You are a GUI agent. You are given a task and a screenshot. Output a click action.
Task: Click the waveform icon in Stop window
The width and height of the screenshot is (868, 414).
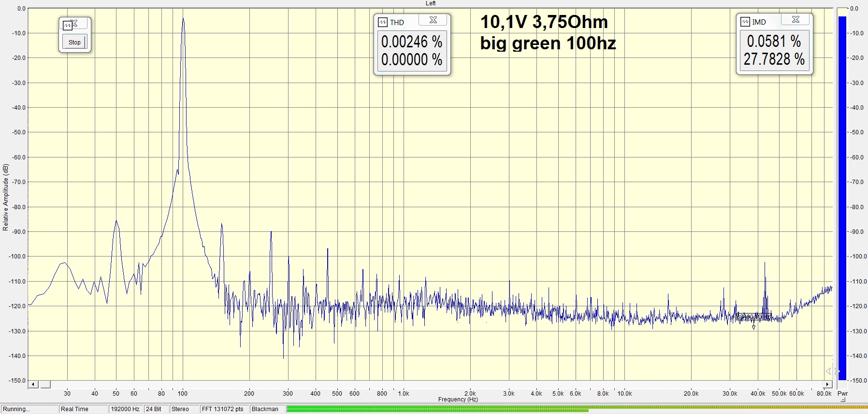(68, 25)
